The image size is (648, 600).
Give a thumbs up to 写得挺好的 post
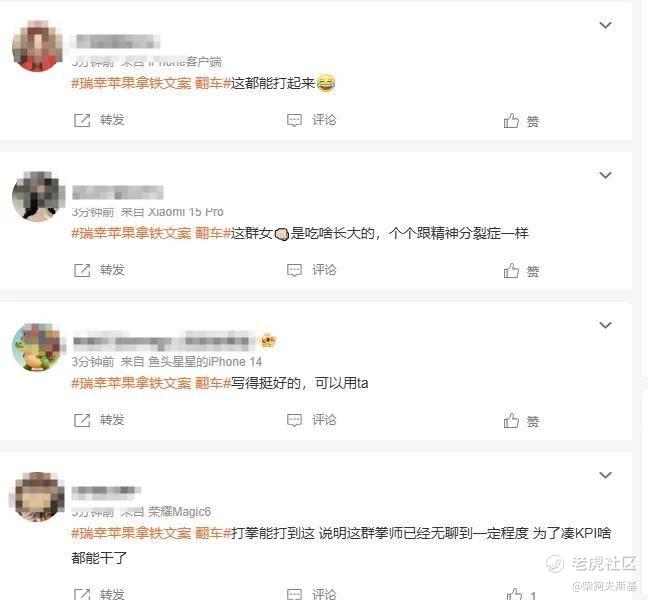521,421
